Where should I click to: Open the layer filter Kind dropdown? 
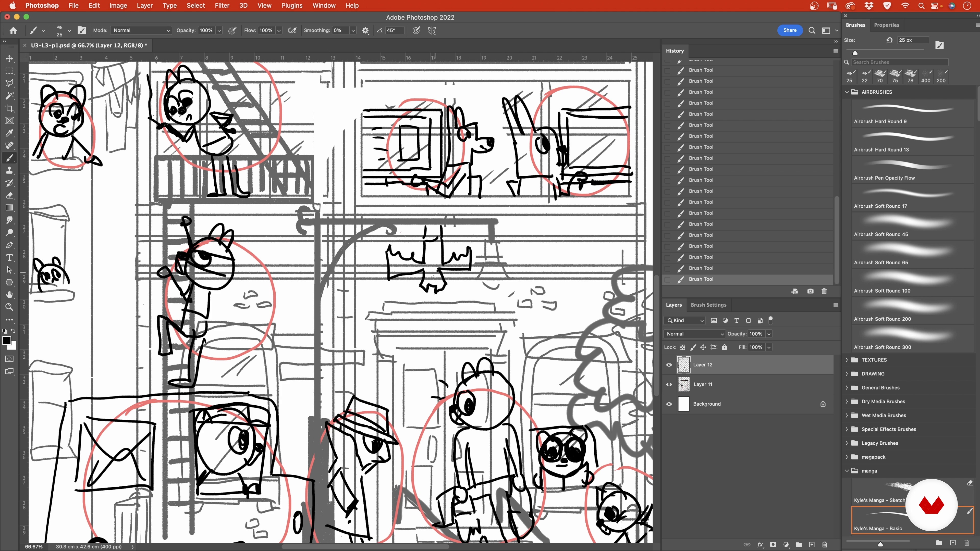pos(685,321)
